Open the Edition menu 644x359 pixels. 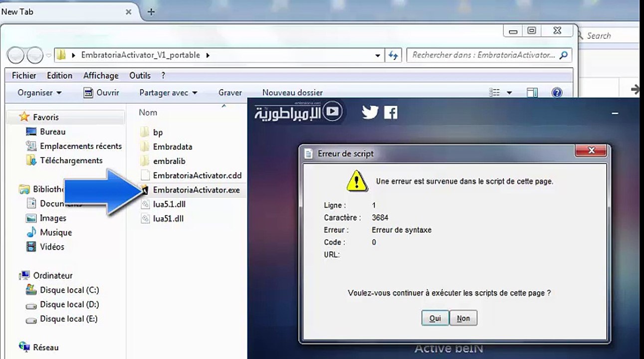59,75
